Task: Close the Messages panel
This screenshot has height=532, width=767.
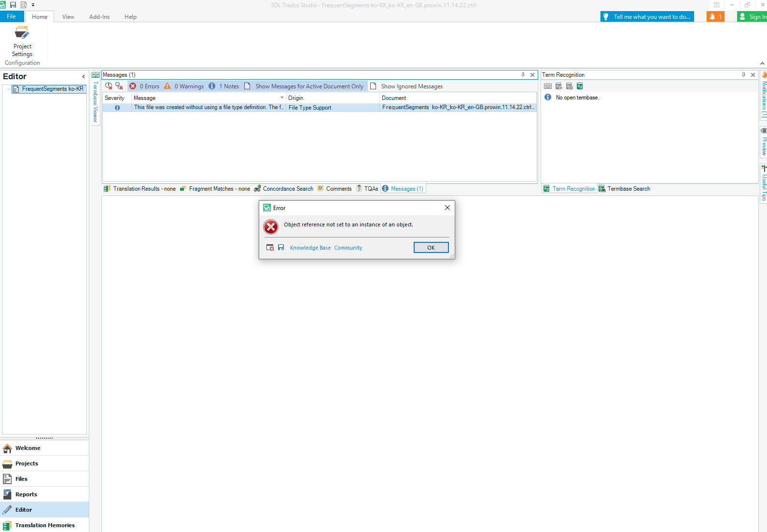Action: point(532,75)
